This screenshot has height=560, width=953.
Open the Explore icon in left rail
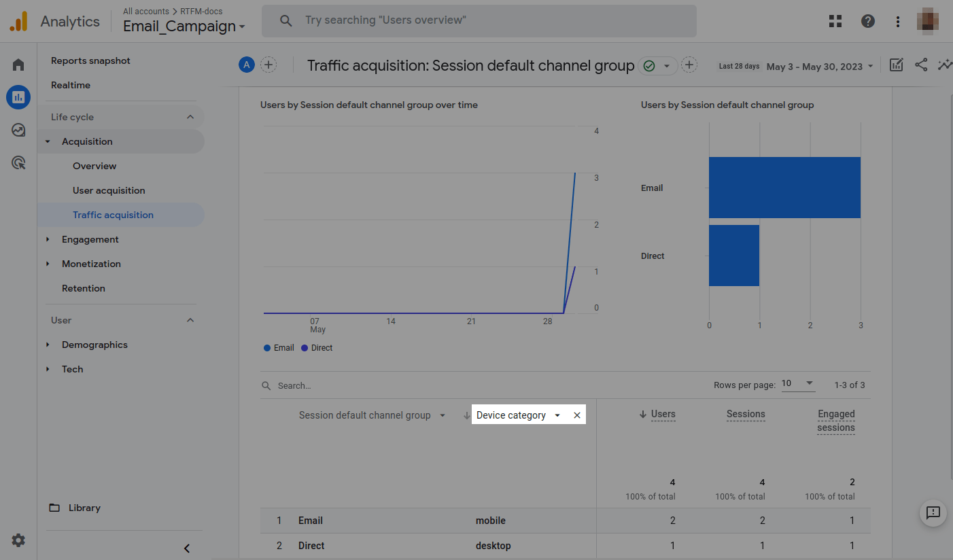pyautogui.click(x=18, y=130)
